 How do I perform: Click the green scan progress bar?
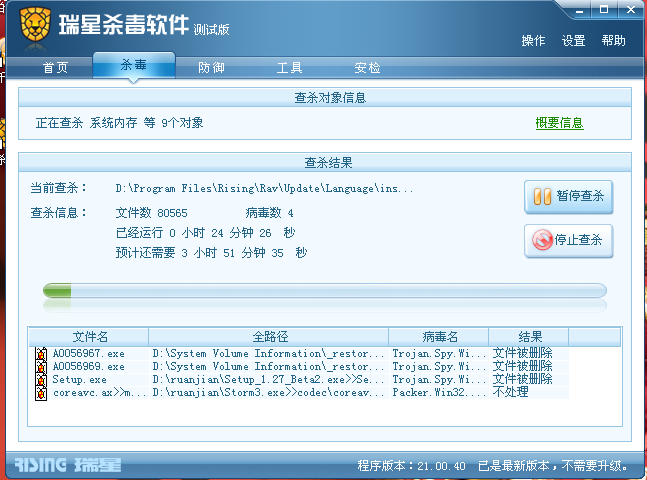[325, 291]
